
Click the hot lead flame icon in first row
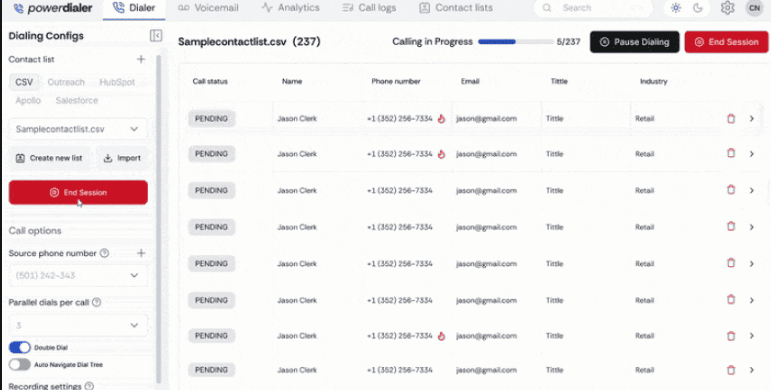point(441,119)
